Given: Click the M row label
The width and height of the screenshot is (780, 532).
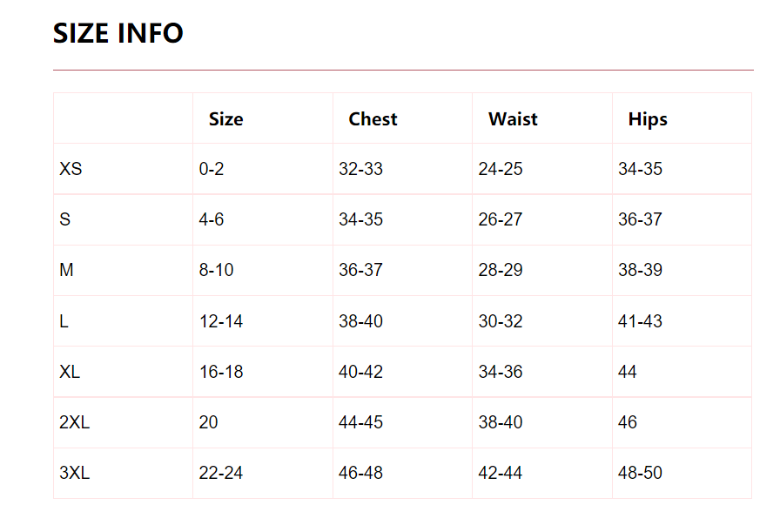Looking at the screenshot, I should click(66, 270).
